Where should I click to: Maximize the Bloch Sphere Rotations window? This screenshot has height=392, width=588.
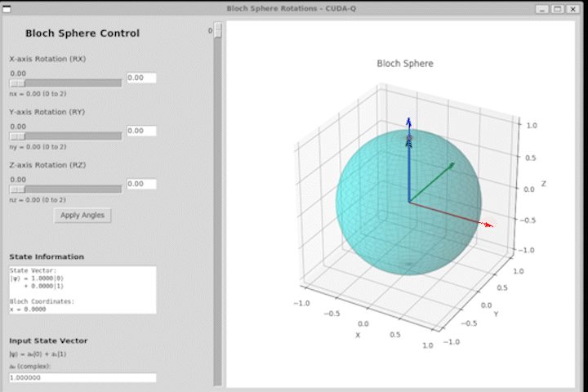[x=558, y=9]
